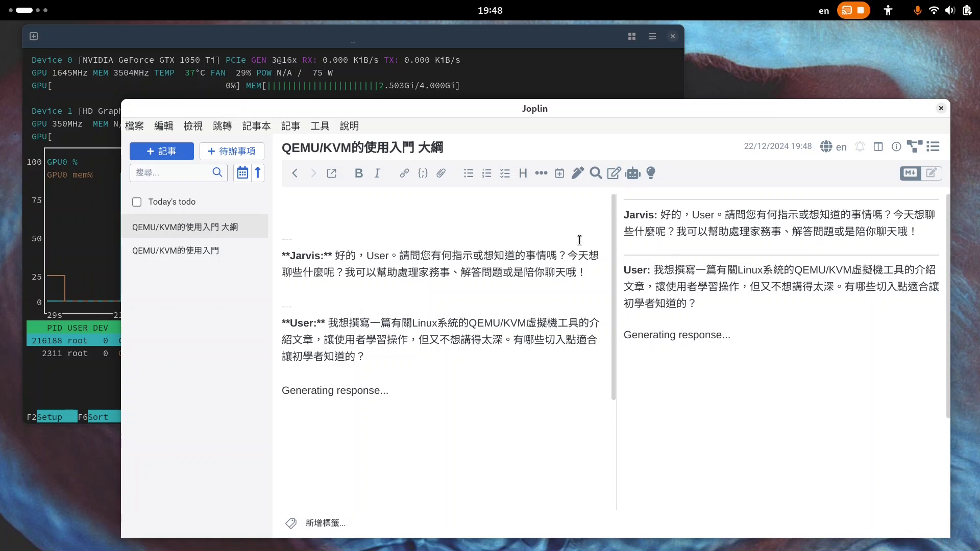
Task: Click the 記事 new note button
Action: [161, 152]
